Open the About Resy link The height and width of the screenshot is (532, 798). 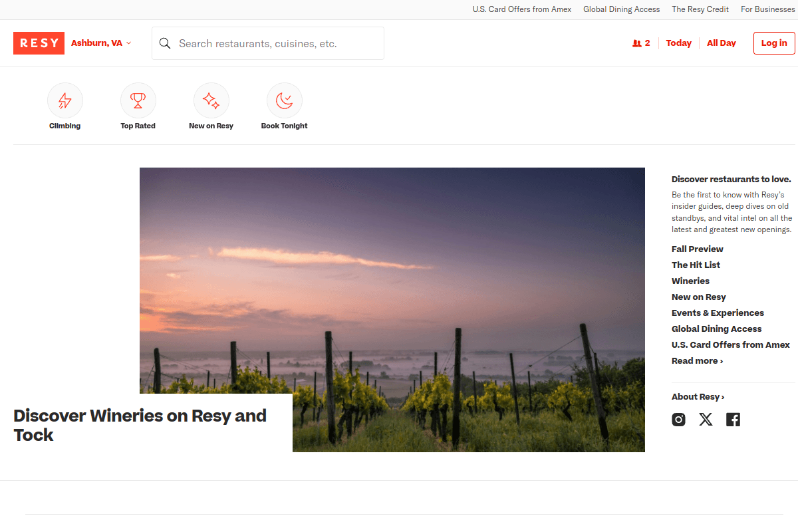point(698,396)
